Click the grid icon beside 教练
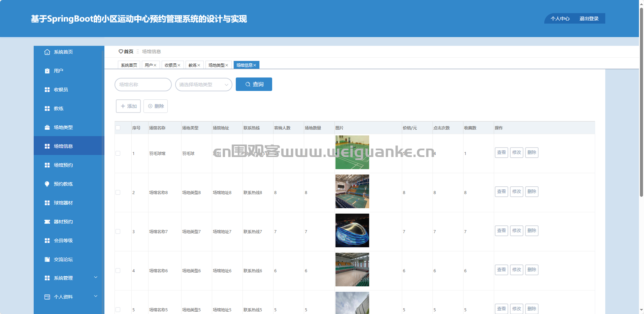This screenshot has width=644, height=314. pyautogui.click(x=47, y=108)
